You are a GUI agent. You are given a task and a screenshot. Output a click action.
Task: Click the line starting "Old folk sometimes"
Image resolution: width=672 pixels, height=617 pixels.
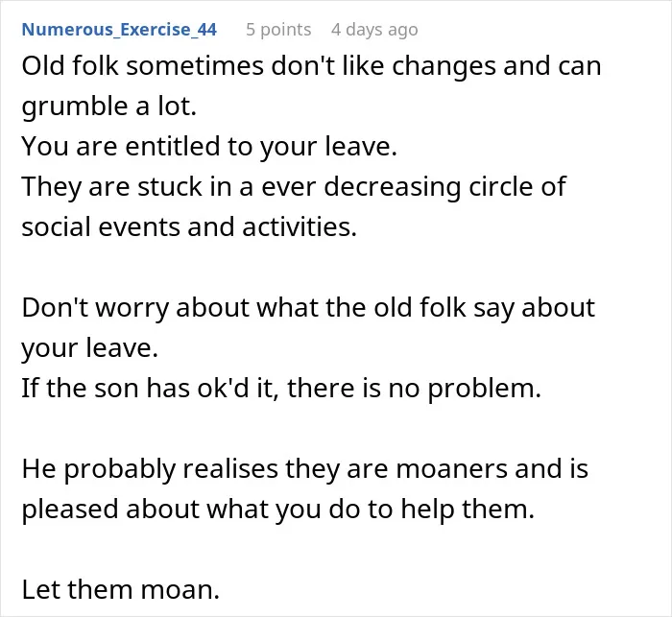312,66
